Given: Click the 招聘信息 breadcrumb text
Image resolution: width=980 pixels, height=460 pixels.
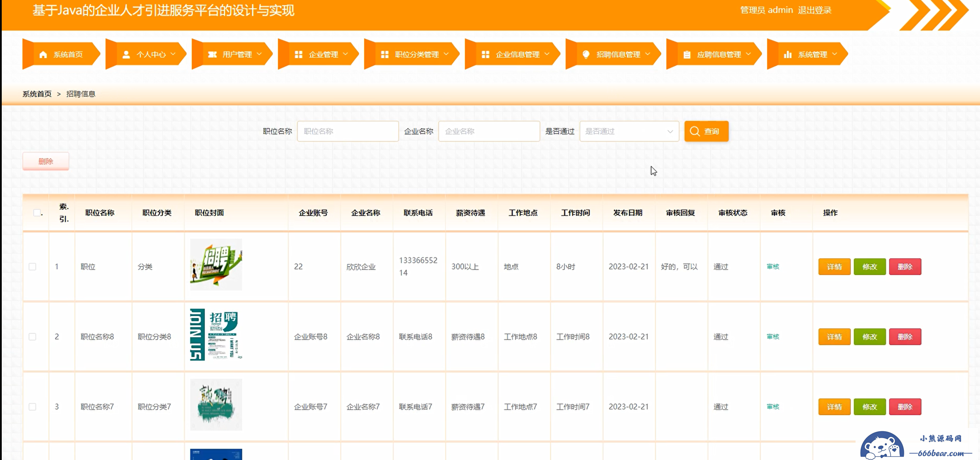Looking at the screenshot, I should pyautogui.click(x=81, y=94).
